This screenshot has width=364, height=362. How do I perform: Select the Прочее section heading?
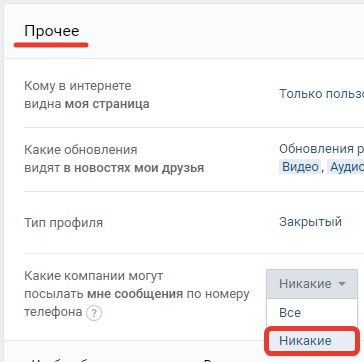pos(52,31)
